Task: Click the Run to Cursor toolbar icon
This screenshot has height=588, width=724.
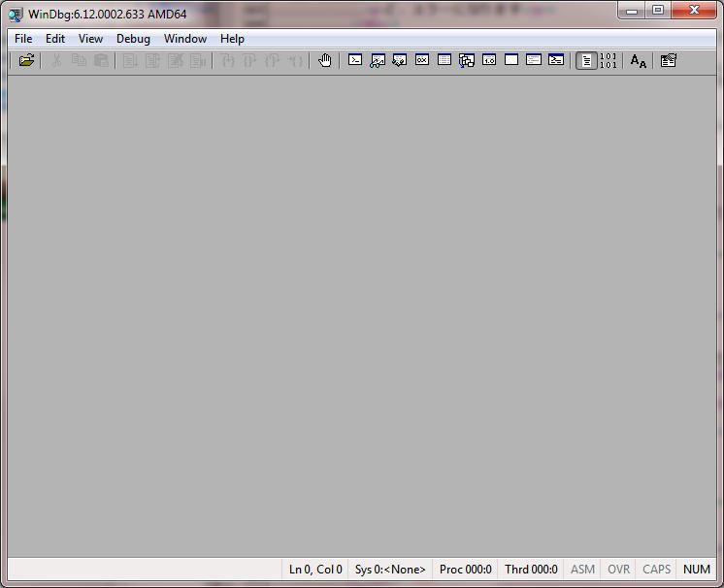Action: [x=295, y=60]
